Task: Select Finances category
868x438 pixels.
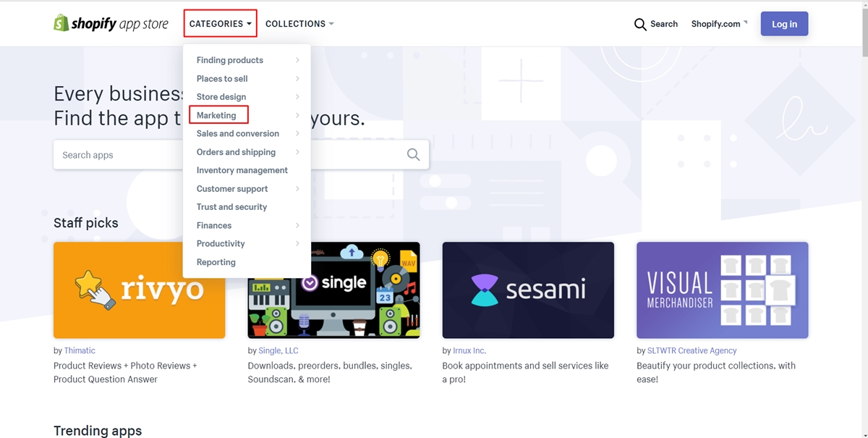Action: 214,225
